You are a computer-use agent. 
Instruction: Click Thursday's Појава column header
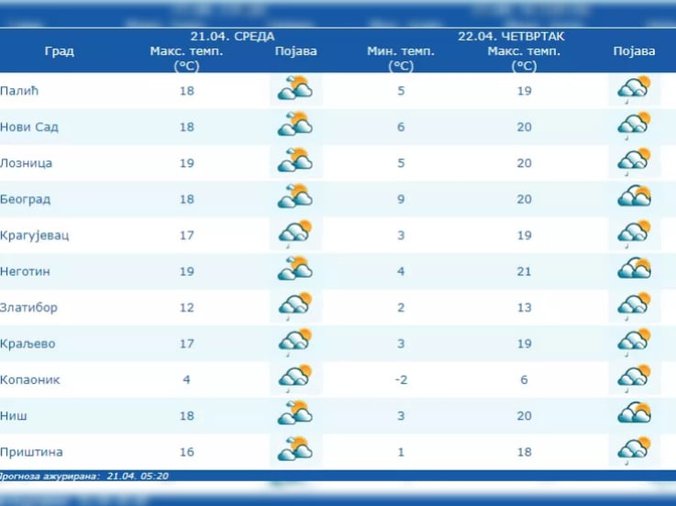tap(634, 51)
